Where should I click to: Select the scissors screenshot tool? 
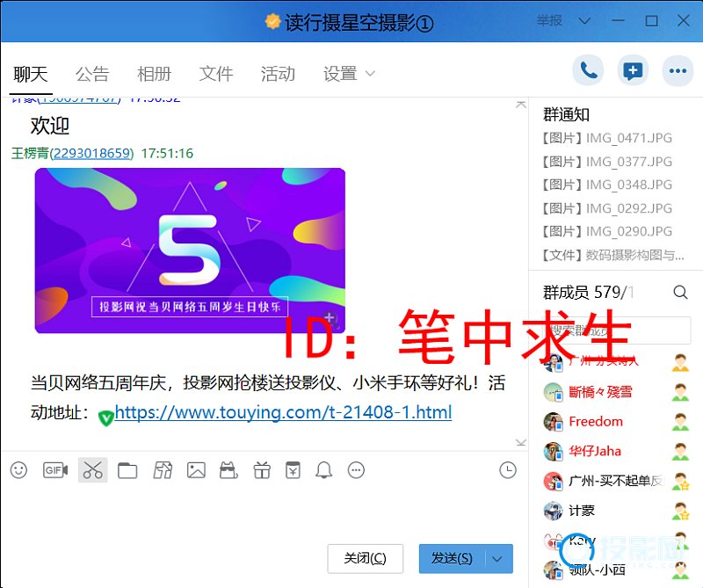point(93,470)
